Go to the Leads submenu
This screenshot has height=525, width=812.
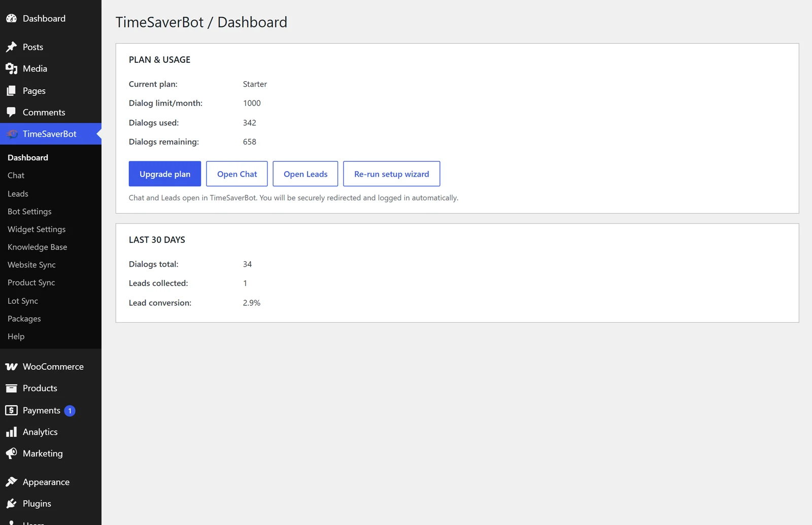(18, 193)
